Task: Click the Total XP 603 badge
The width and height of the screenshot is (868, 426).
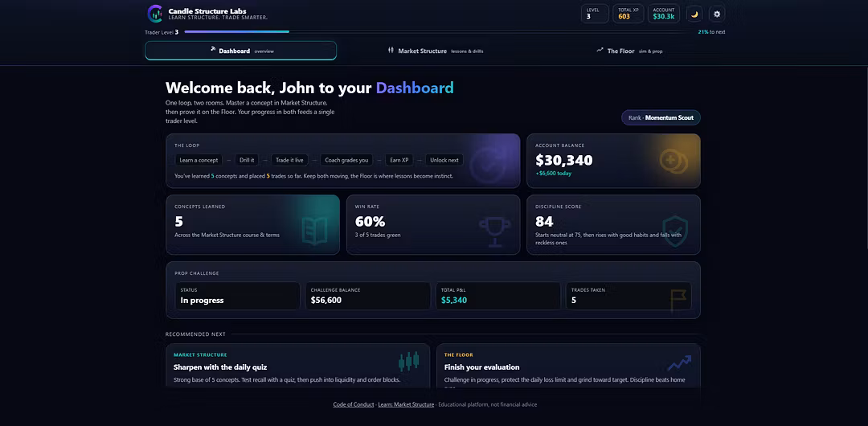Action: coord(628,14)
